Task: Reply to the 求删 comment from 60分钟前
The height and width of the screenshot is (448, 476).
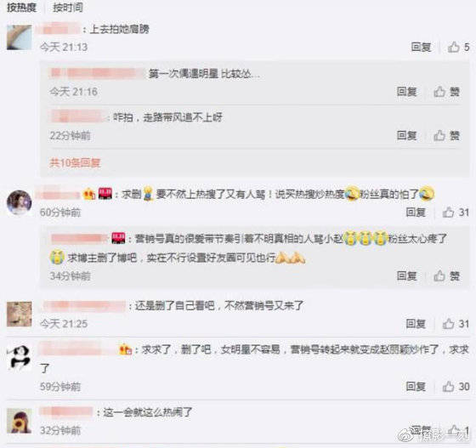Action: pyautogui.click(x=416, y=213)
